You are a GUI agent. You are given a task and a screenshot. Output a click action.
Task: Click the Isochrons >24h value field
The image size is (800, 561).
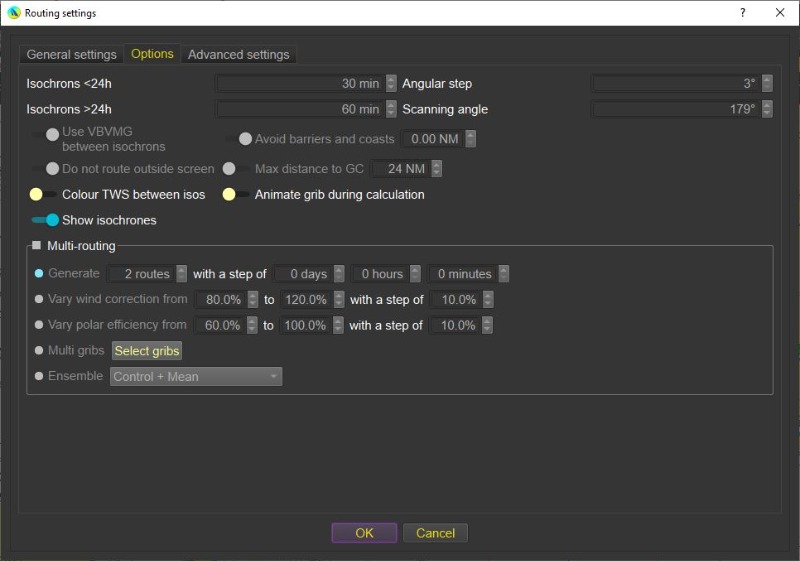298,110
